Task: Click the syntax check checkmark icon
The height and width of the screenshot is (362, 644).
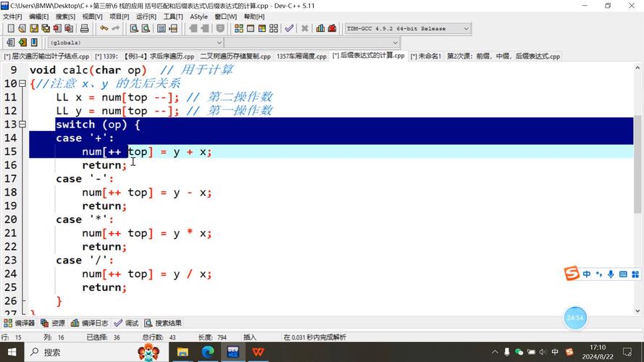Action: tap(289, 29)
